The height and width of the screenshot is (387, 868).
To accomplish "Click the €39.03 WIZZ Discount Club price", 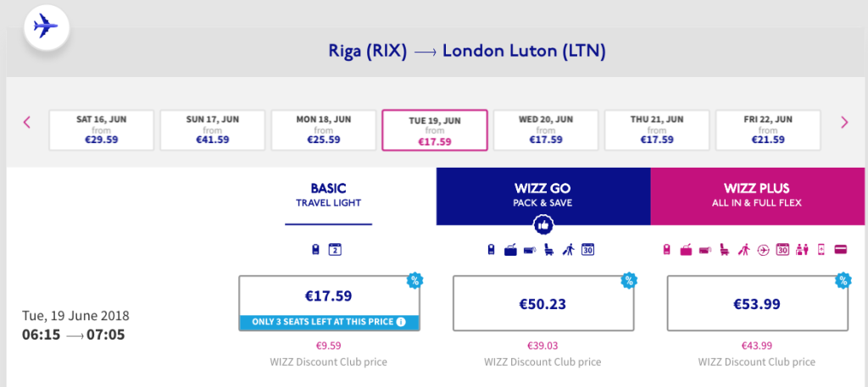I will point(542,346).
